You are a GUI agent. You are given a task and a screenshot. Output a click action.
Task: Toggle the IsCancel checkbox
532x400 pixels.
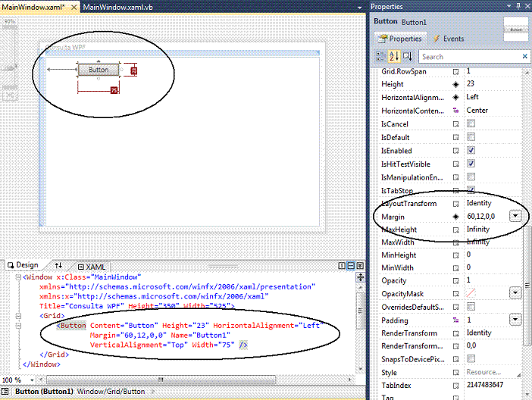(x=471, y=123)
